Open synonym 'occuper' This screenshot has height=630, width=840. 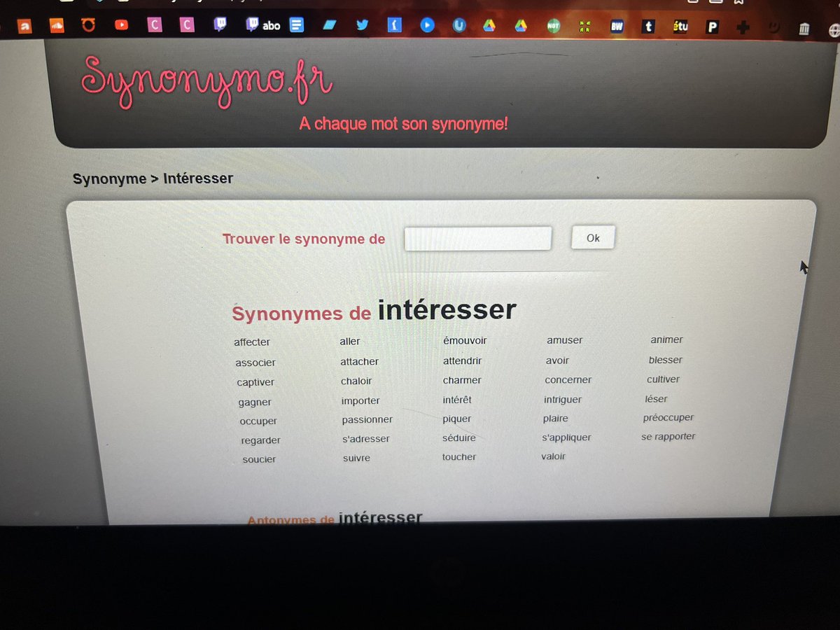click(258, 421)
